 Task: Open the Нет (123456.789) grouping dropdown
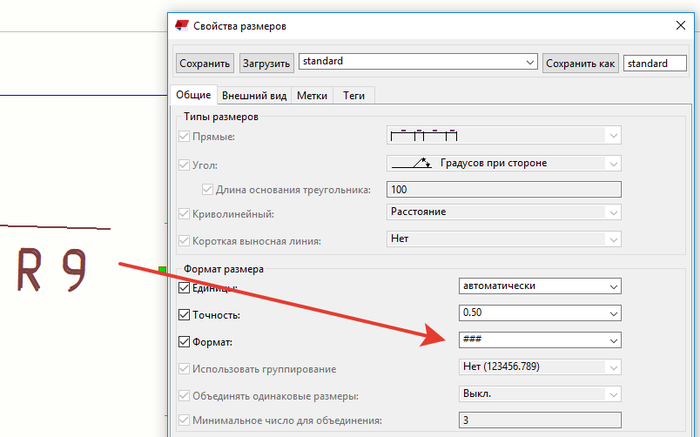(x=540, y=367)
